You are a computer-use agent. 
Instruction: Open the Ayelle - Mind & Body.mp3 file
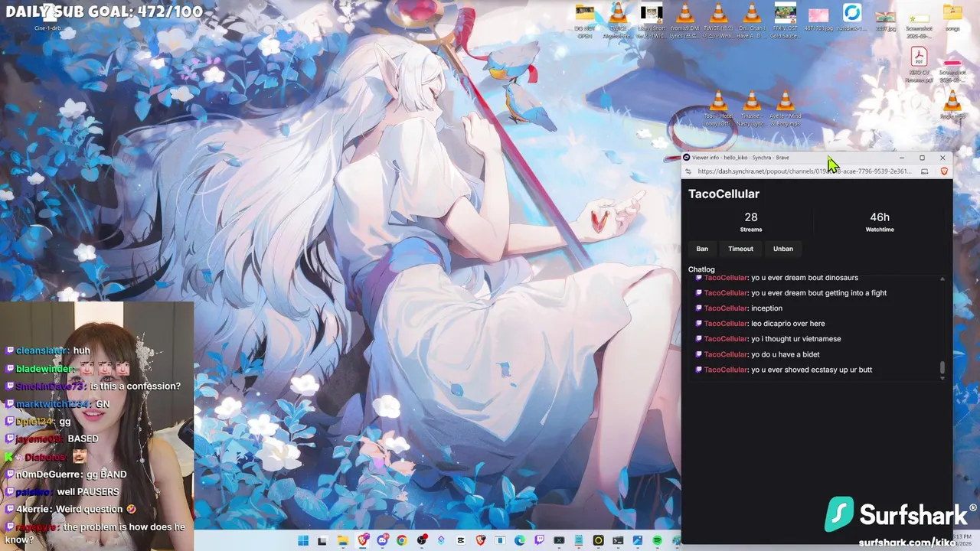click(786, 109)
